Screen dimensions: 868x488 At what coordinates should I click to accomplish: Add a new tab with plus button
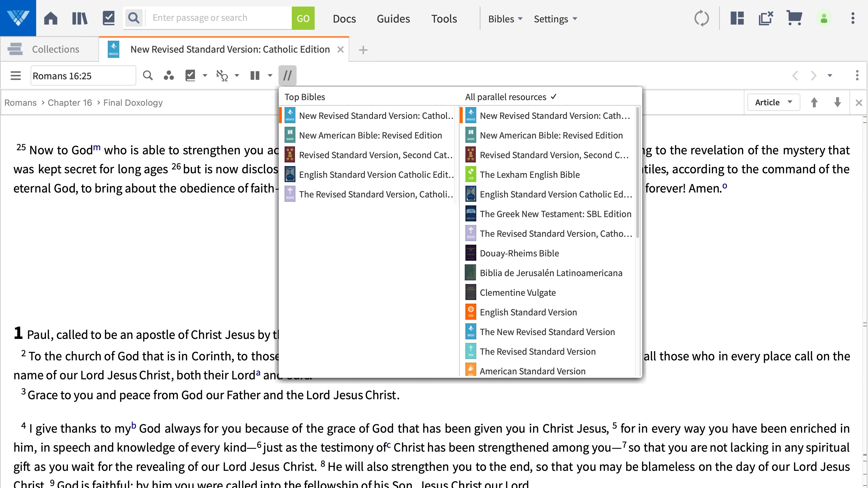pos(363,50)
